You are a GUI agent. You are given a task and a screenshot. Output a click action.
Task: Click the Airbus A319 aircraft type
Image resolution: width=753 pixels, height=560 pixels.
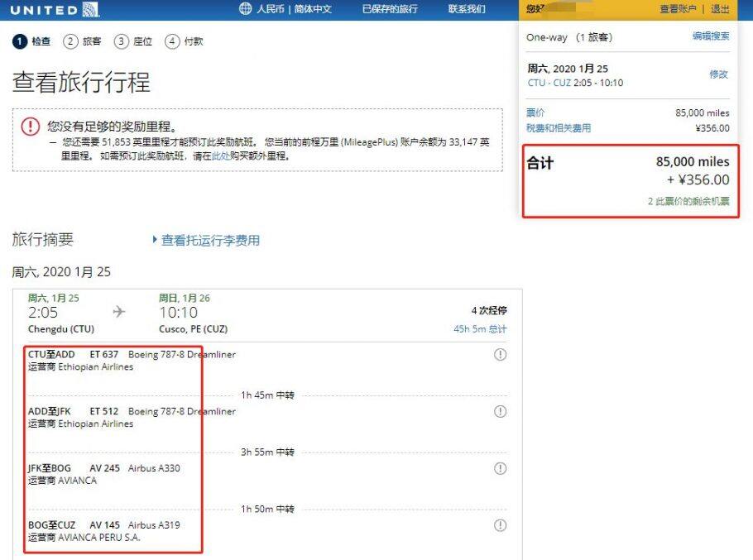tap(154, 525)
